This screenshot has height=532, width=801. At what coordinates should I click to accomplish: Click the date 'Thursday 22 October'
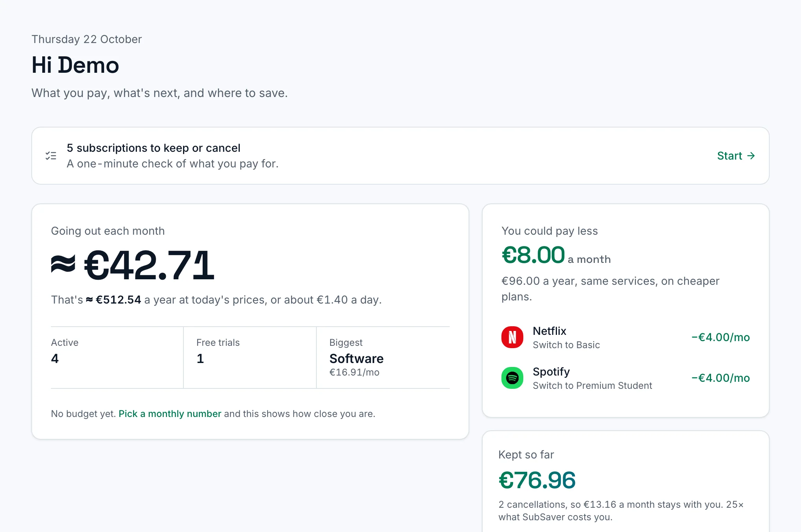(x=86, y=39)
